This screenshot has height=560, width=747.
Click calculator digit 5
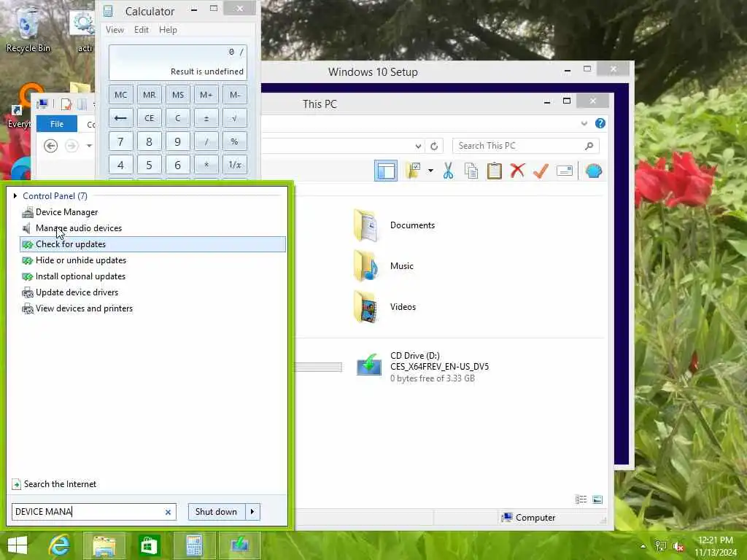(149, 165)
